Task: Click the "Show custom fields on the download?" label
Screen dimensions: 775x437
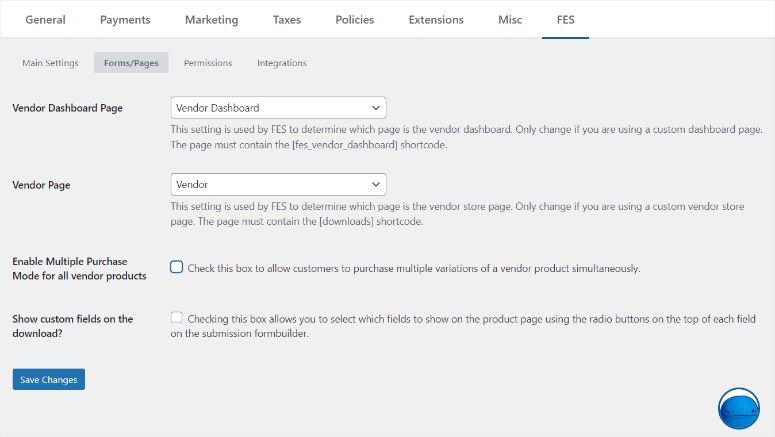Action: click(72, 326)
